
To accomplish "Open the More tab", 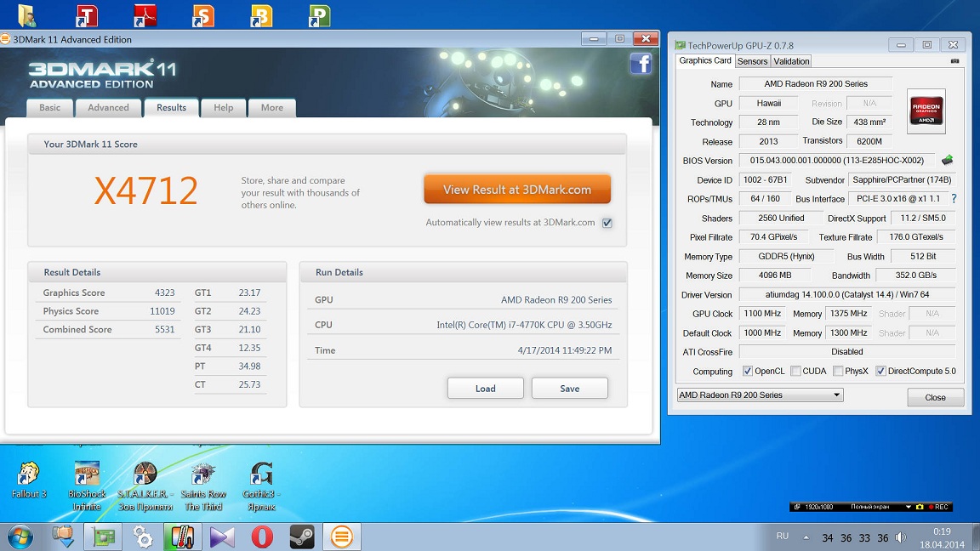I will tap(272, 107).
